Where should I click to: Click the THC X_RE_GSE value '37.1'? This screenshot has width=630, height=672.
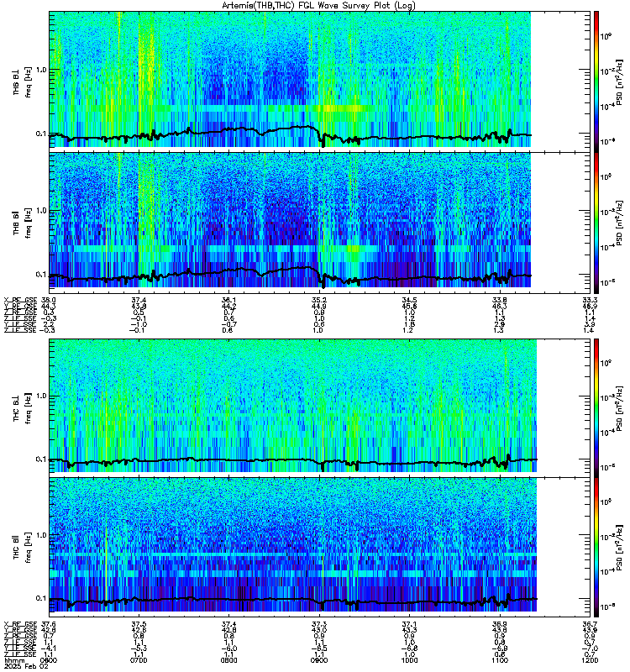[409, 624]
